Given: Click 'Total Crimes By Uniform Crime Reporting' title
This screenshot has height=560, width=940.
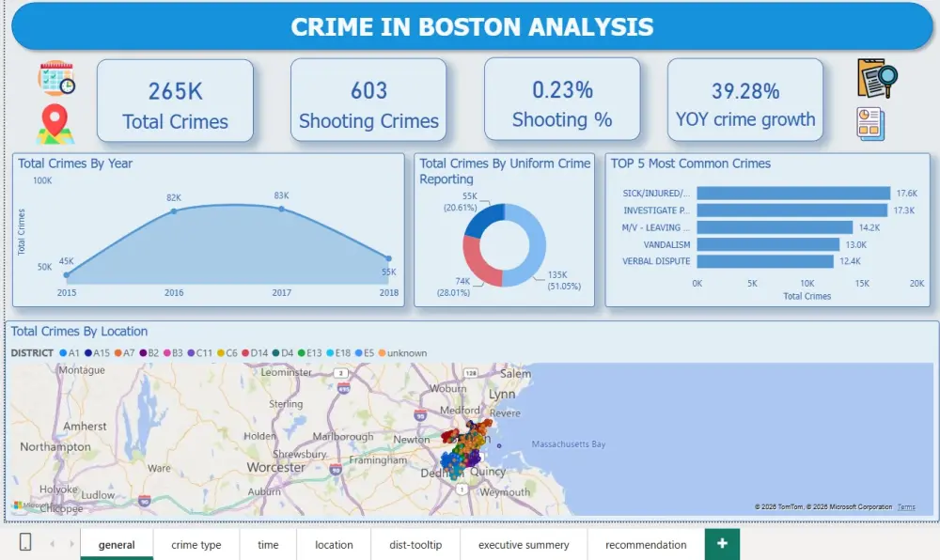Looking at the screenshot, I should coord(505,171).
